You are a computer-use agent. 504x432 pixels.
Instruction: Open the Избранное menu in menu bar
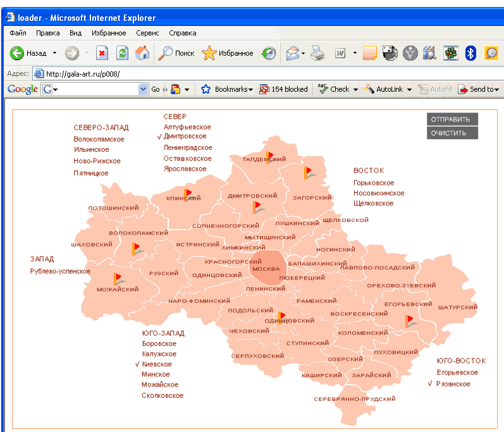pos(109,33)
